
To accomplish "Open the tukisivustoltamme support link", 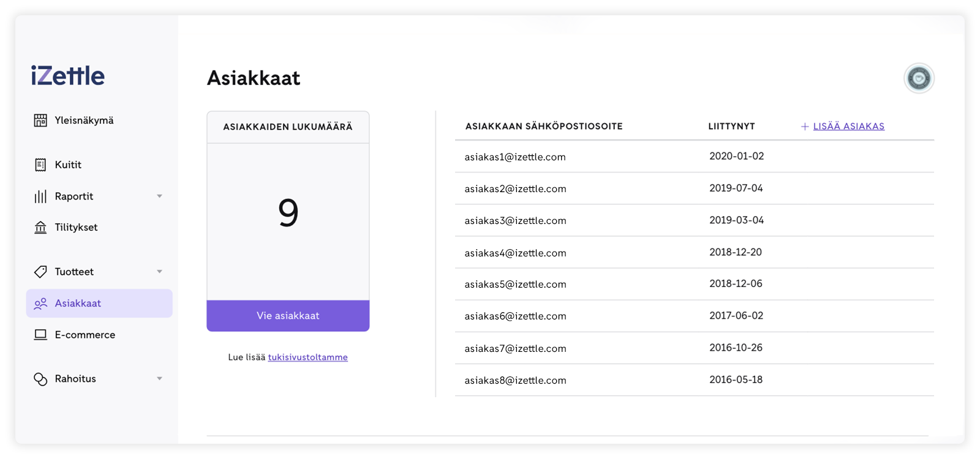I will (307, 357).
